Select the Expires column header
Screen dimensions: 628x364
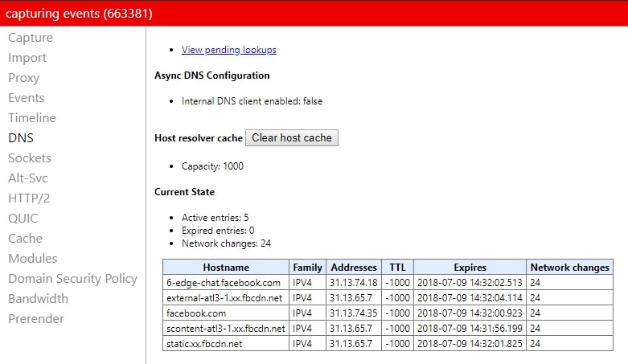pos(470,267)
